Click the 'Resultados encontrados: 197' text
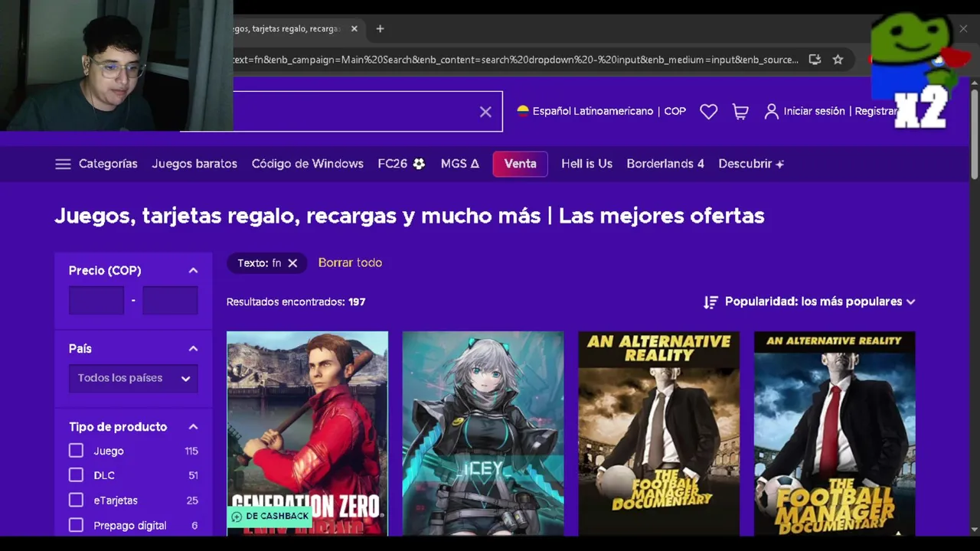Viewport: 980px width, 551px height. pos(296,302)
